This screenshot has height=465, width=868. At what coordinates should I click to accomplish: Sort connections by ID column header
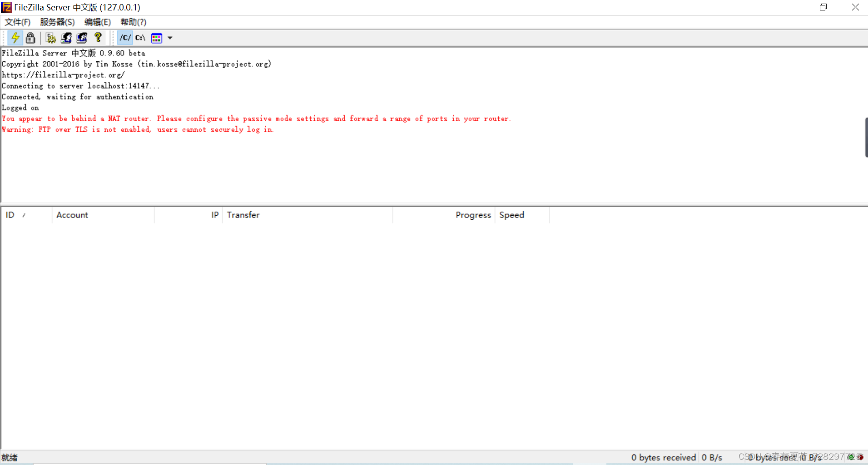coord(26,215)
